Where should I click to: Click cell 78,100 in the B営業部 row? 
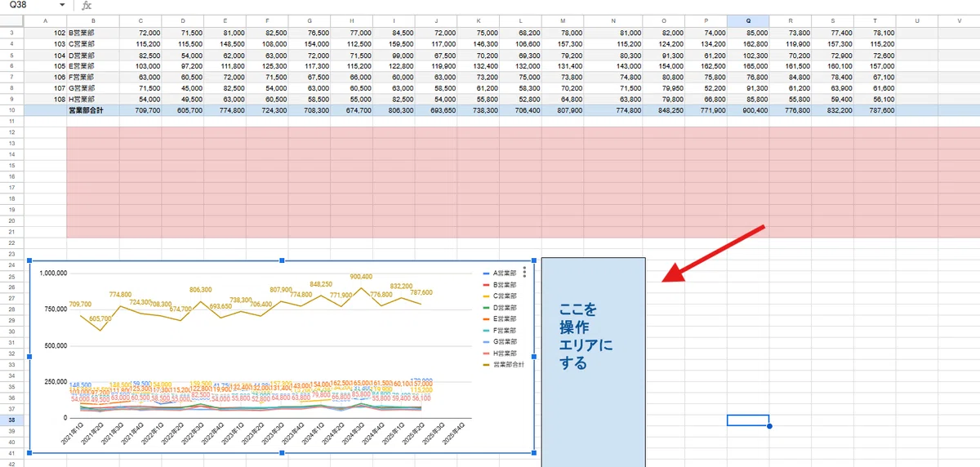click(x=875, y=31)
